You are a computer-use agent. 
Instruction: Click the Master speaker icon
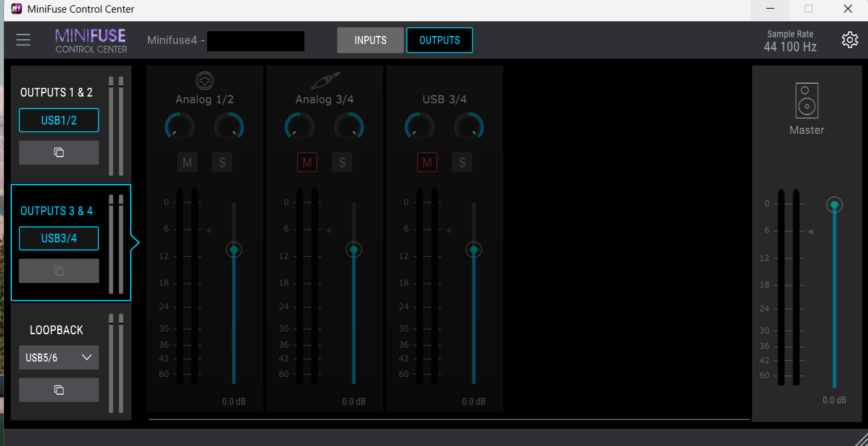pyautogui.click(x=807, y=101)
